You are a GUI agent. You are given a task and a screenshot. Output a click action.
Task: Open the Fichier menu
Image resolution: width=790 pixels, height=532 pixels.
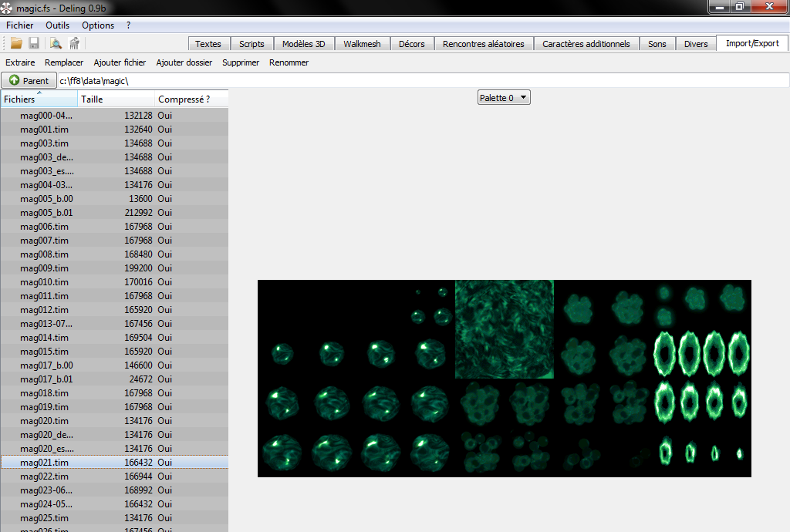coord(19,25)
